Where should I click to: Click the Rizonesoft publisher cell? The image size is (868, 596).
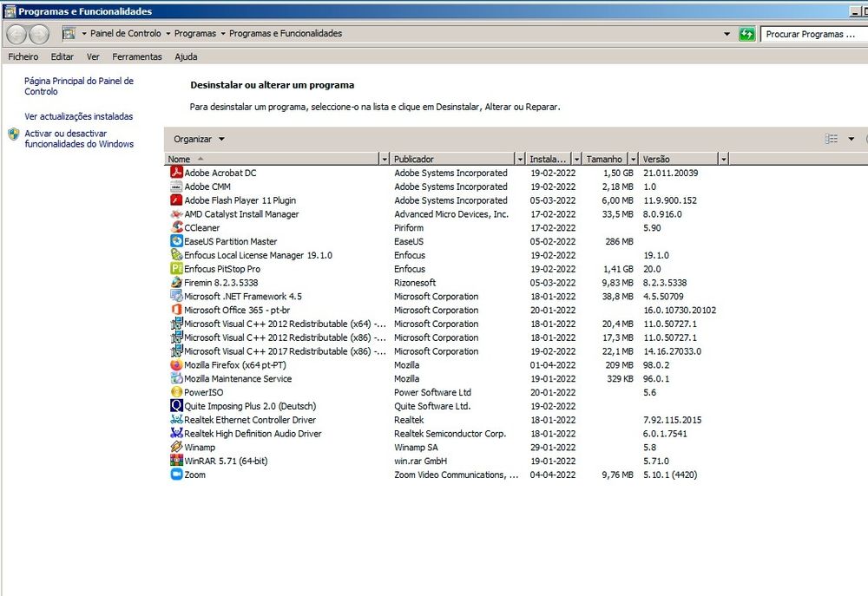coord(415,283)
